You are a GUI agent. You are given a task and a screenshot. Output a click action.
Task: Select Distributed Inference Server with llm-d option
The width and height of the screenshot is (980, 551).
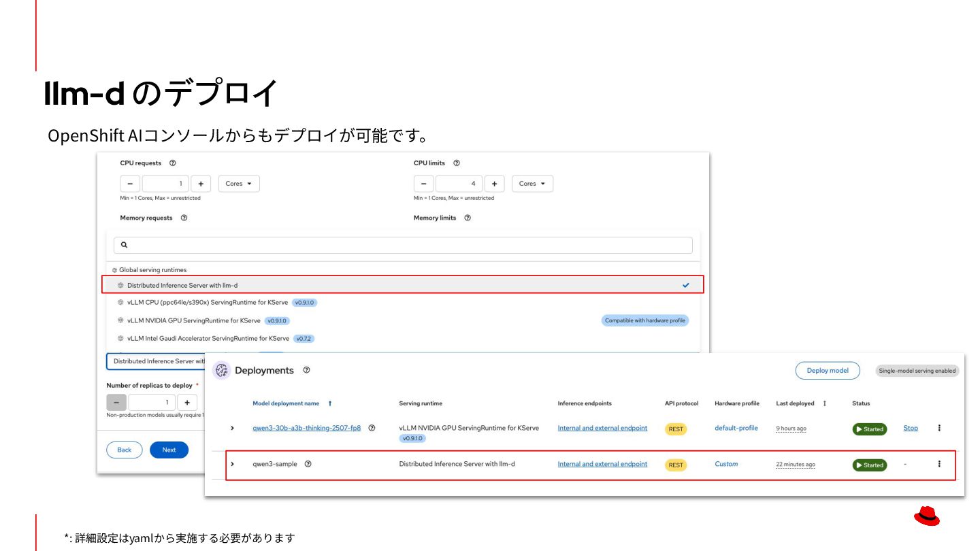tap(403, 285)
